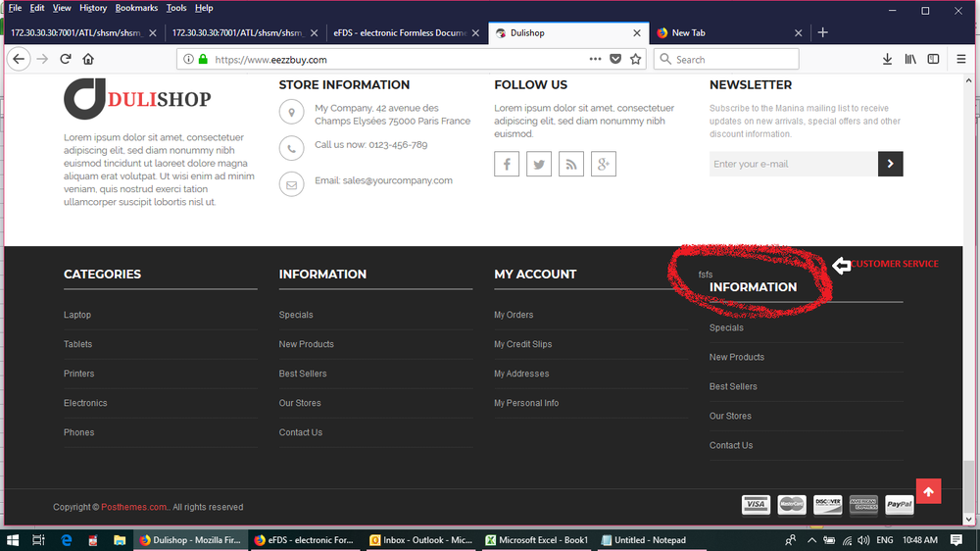This screenshot has width=980, height=551.
Task: Open My Orders link
Action: pos(514,315)
